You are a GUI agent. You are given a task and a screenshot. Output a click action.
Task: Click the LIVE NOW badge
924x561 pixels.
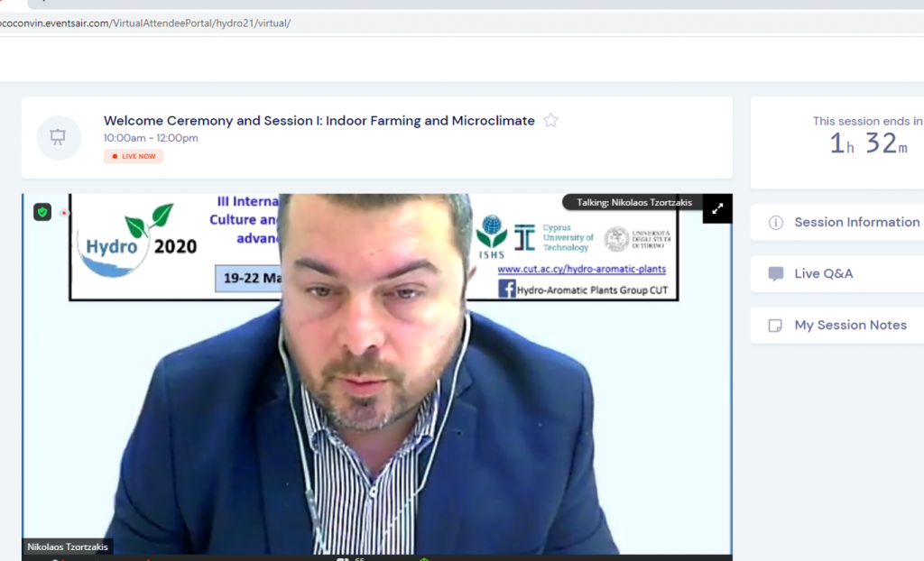coord(134,156)
